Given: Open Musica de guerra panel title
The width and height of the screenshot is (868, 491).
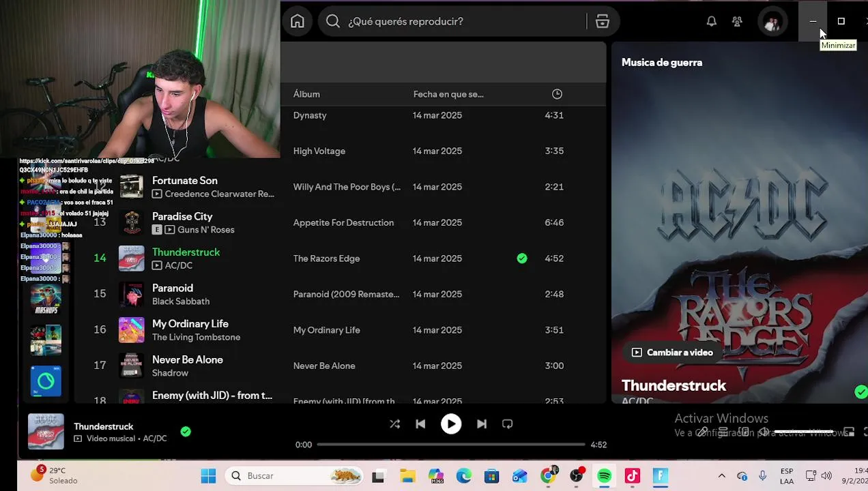Looking at the screenshot, I should (662, 62).
